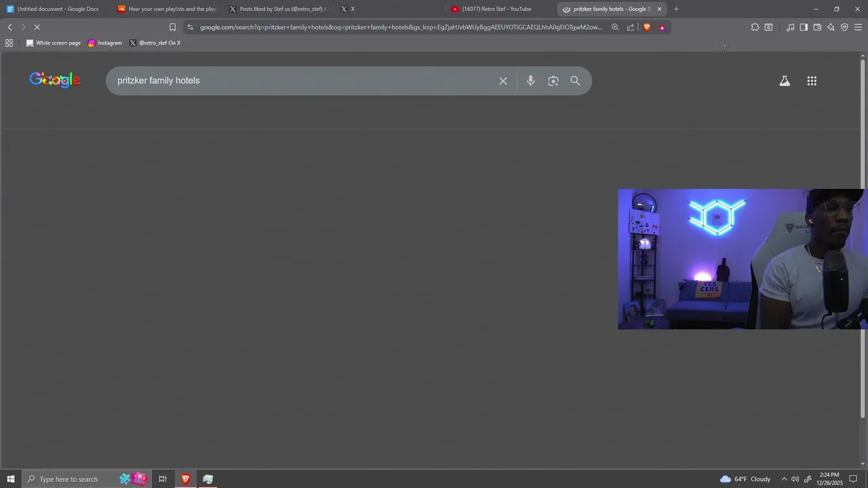Open the second running taskbar app

[208, 479]
